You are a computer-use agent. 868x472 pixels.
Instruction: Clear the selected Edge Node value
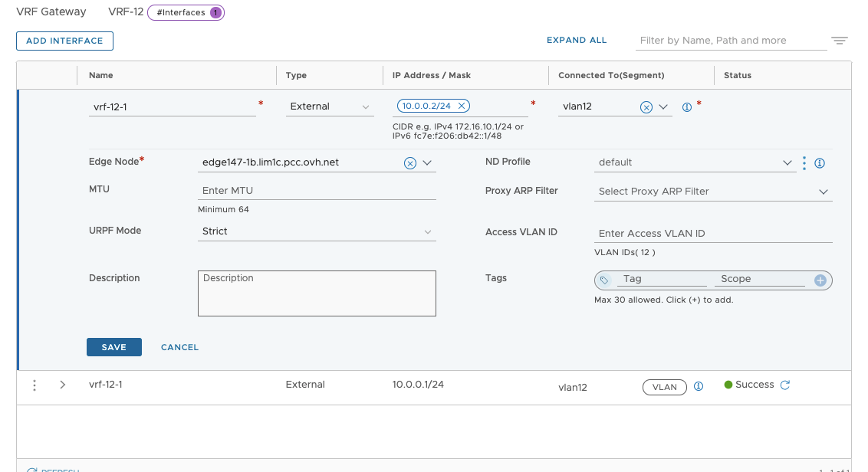click(409, 163)
